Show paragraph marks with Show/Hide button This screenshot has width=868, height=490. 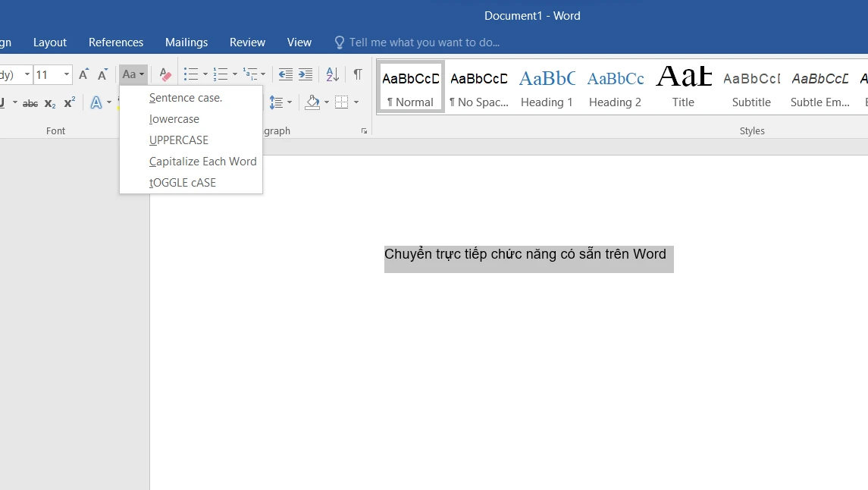click(357, 74)
